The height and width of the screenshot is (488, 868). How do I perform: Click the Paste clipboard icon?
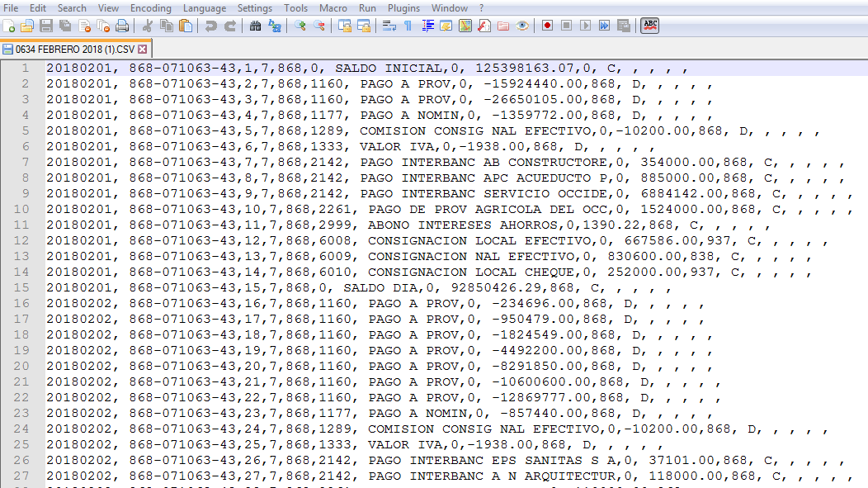(x=186, y=26)
